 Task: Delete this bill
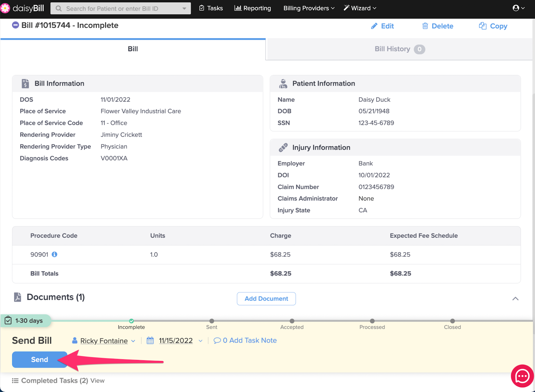[x=438, y=26]
